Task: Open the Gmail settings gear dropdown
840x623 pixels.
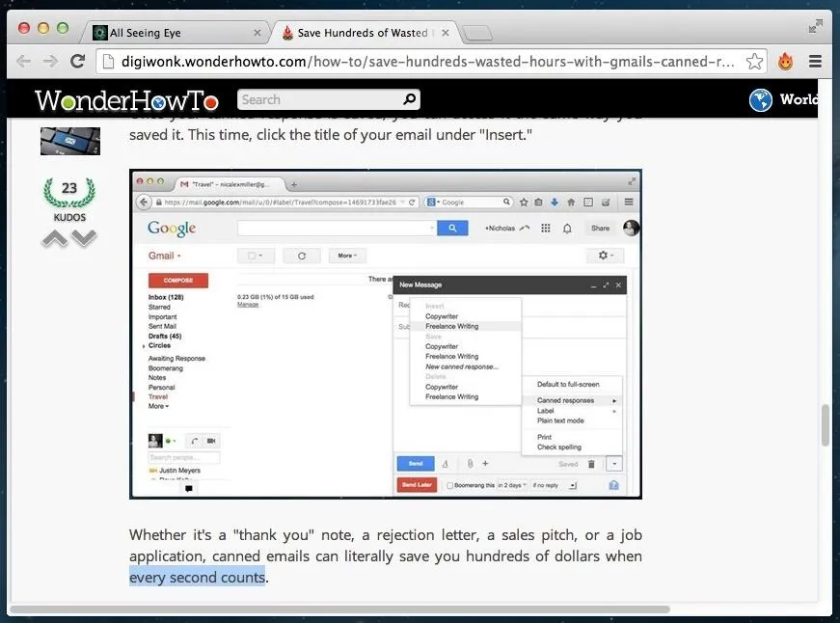Action: (606, 256)
